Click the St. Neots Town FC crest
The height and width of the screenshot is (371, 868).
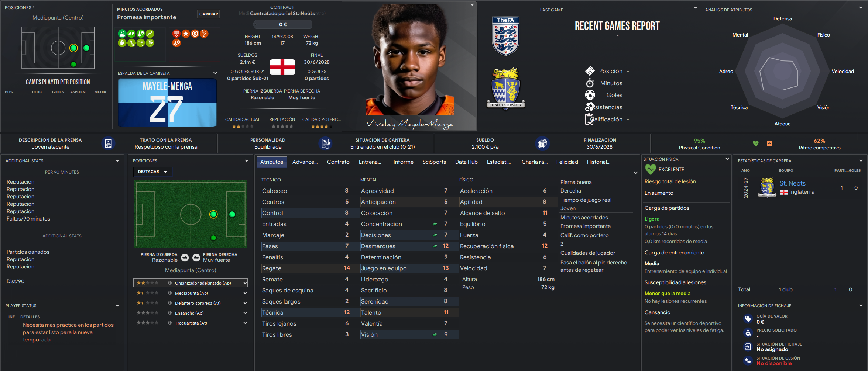pyautogui.click(x=506, y=88)
